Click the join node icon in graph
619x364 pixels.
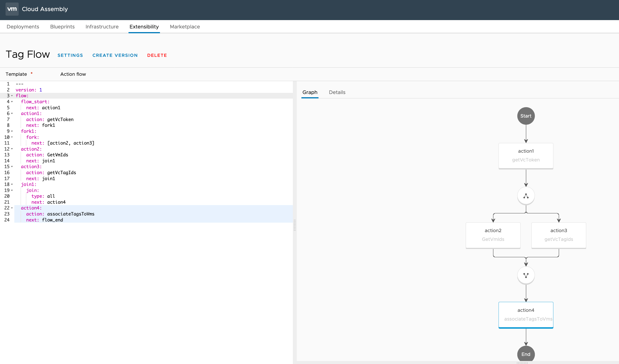coord(526,275)
